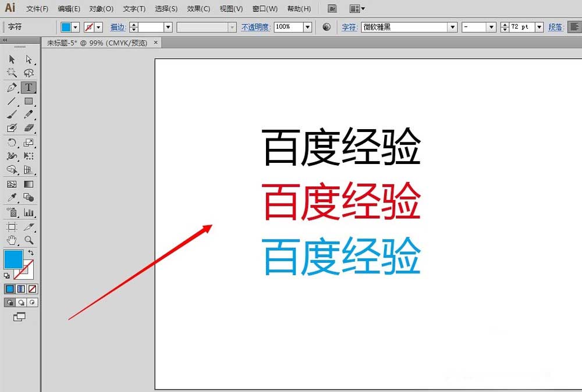Image resolution: width=582 pixels, height=392 pixels.
Task: Select the Slice tool
Action: [x=29, y=227]
